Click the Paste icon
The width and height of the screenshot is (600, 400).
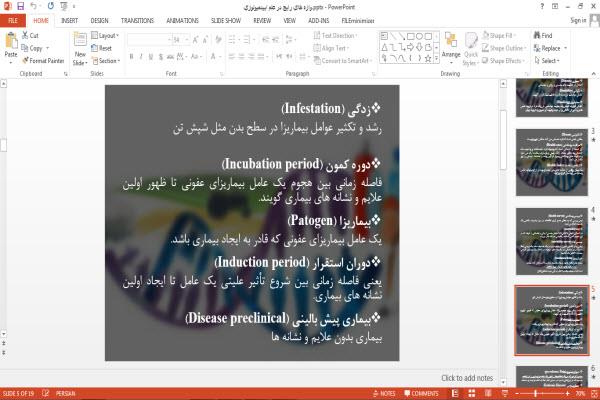point(11,41)
